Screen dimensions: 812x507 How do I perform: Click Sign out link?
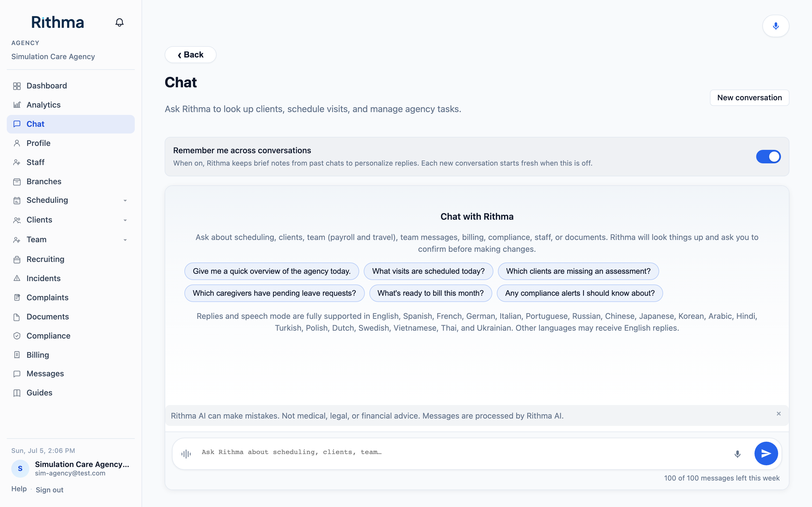(49, 490)
